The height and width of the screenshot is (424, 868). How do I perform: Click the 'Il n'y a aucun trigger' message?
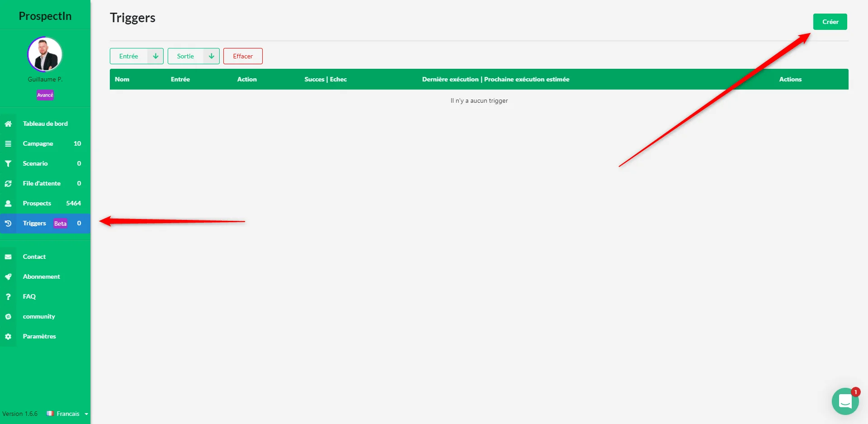point(479,101)
